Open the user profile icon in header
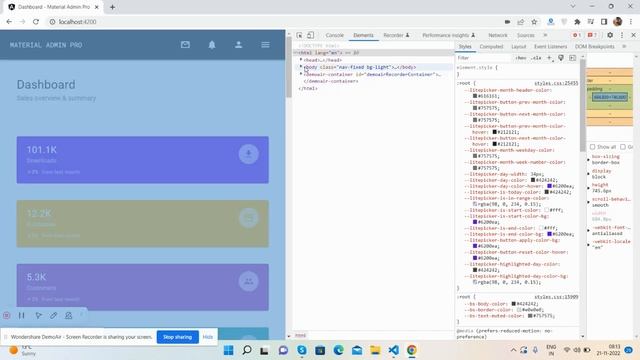 click(238, 44)
